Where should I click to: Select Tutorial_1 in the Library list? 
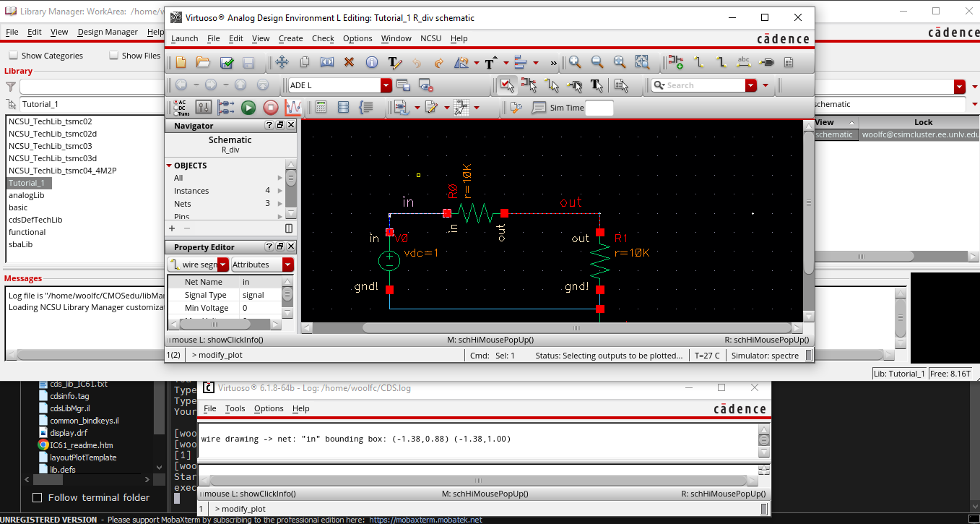[30, 183]
